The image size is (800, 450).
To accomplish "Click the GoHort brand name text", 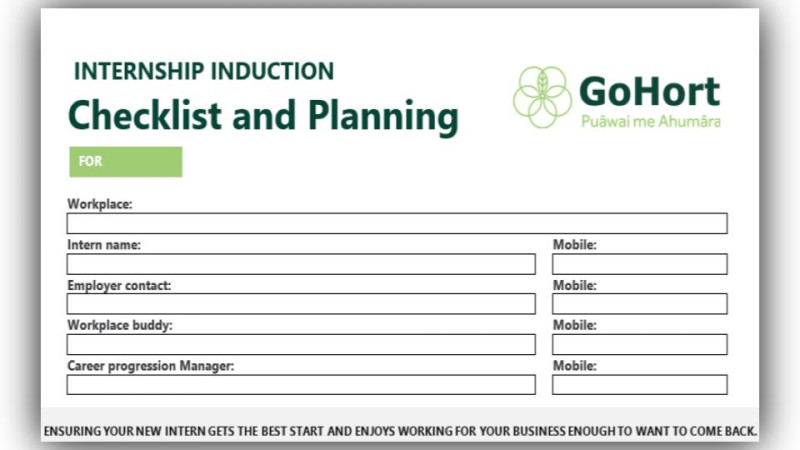I will (x=649, y=91).
